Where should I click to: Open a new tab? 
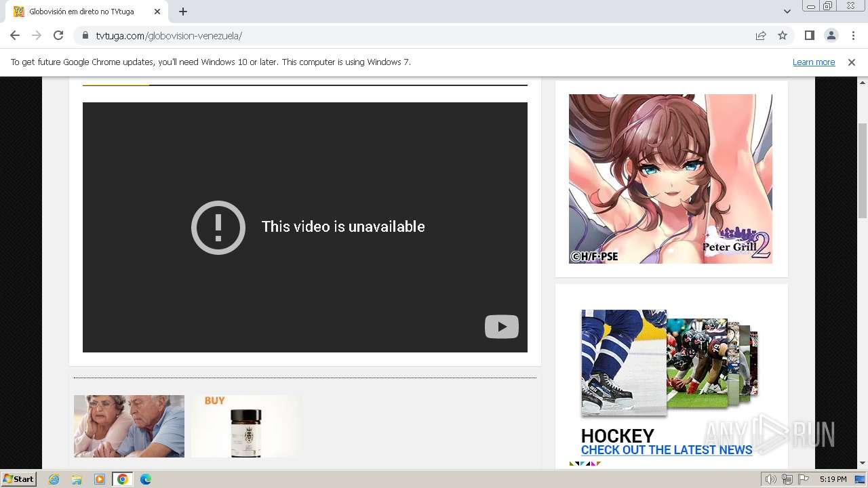click(183, 12)
